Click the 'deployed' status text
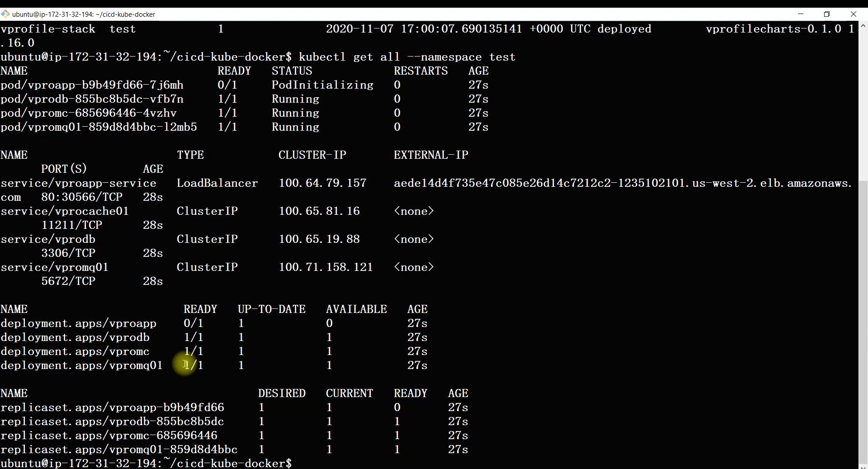Image resolution: width=868 pixels, height=469 pixels. (624, 29)
